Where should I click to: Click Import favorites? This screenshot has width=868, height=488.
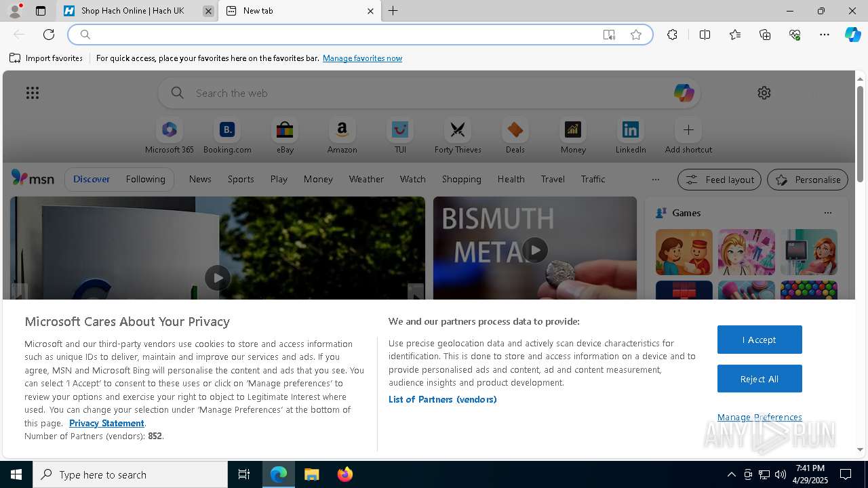point(46,58)
